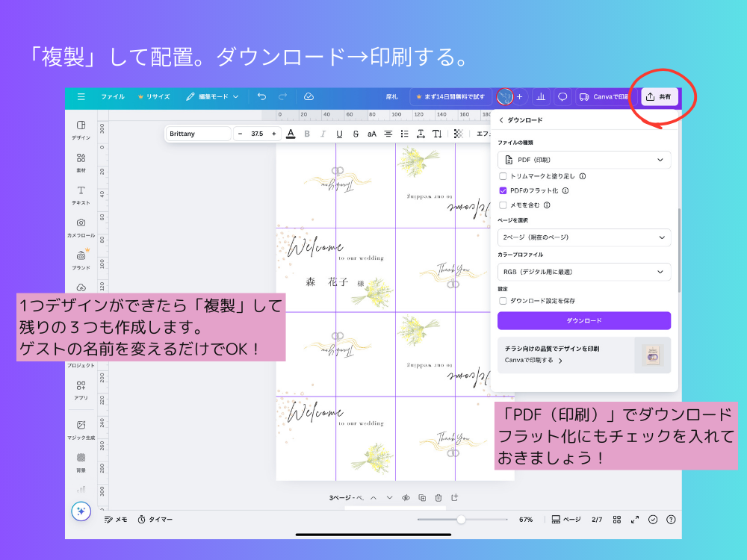Viewport: 747px width, 560px height.
Task: Open the insights chart icon in the header
Action: coord(541,96)
